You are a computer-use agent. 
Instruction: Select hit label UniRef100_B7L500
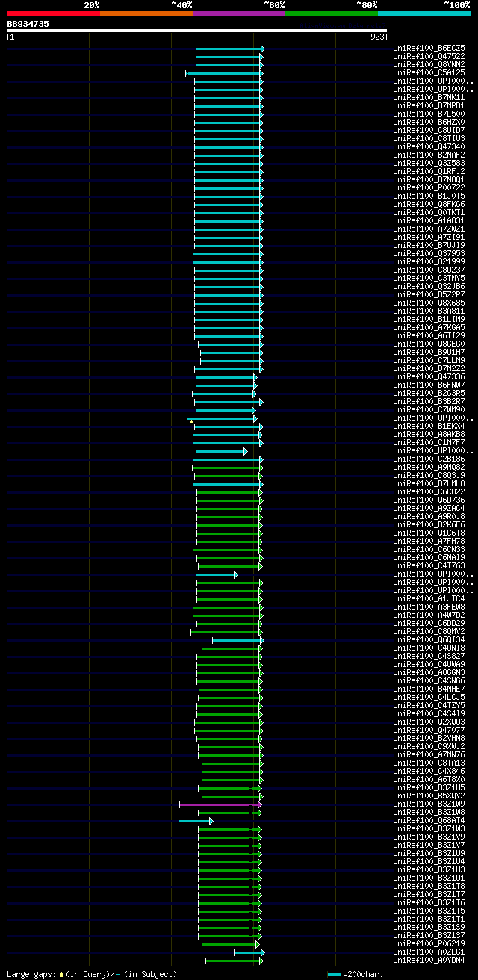tap(430, 114)
